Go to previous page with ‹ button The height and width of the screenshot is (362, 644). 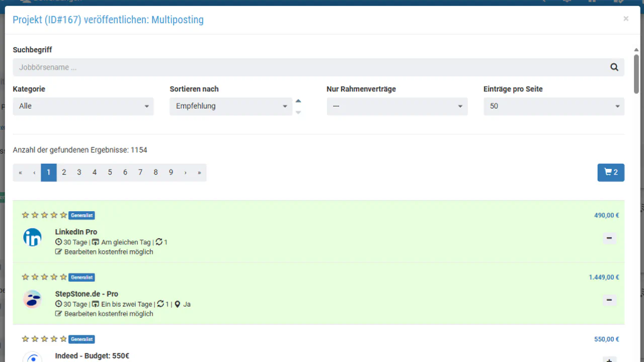34,172
